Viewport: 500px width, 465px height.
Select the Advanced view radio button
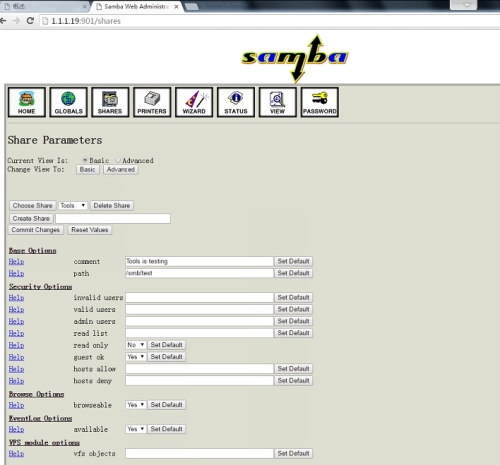[x=118, y=160]
